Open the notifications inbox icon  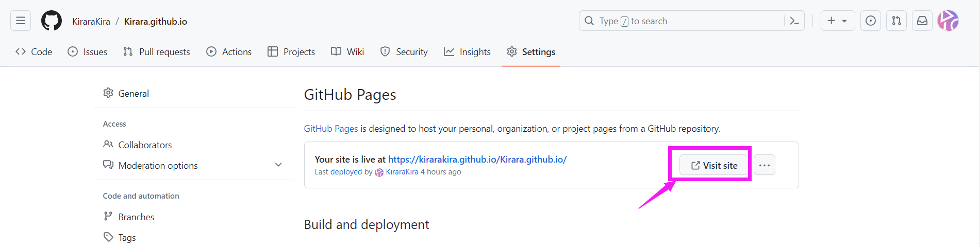pyautogui.click(x=922, y=21)
